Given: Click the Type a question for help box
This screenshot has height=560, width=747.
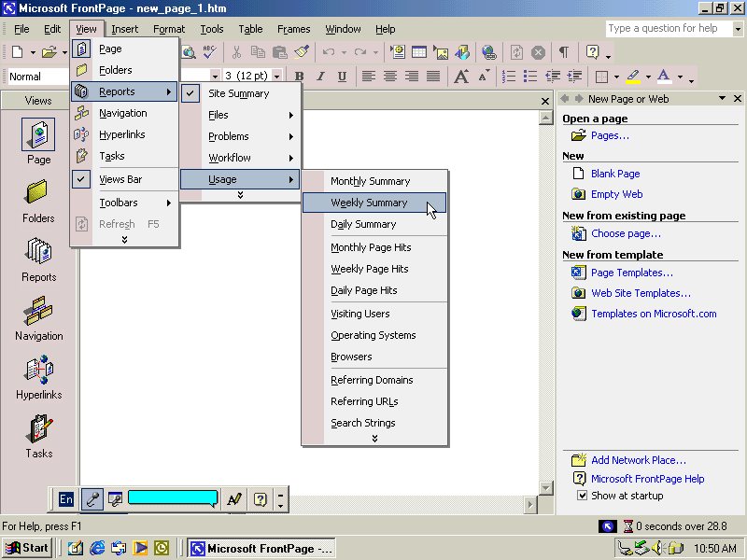Looking at the screenshot, I should point(669,29).
